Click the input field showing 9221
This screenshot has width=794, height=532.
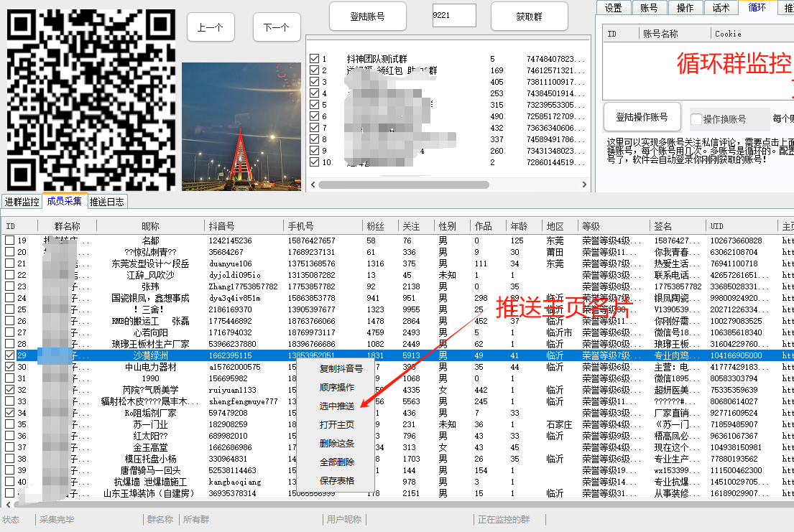click(x=453, y=15)
